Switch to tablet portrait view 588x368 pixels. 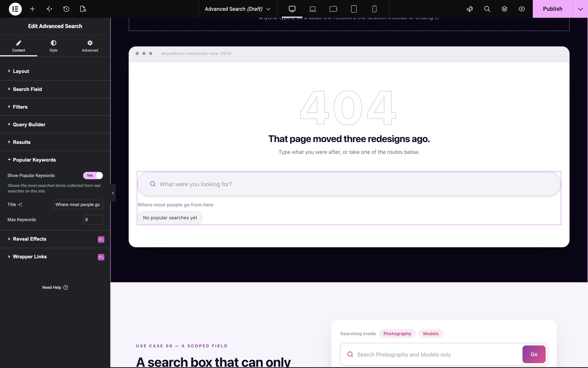pos(354,9)
